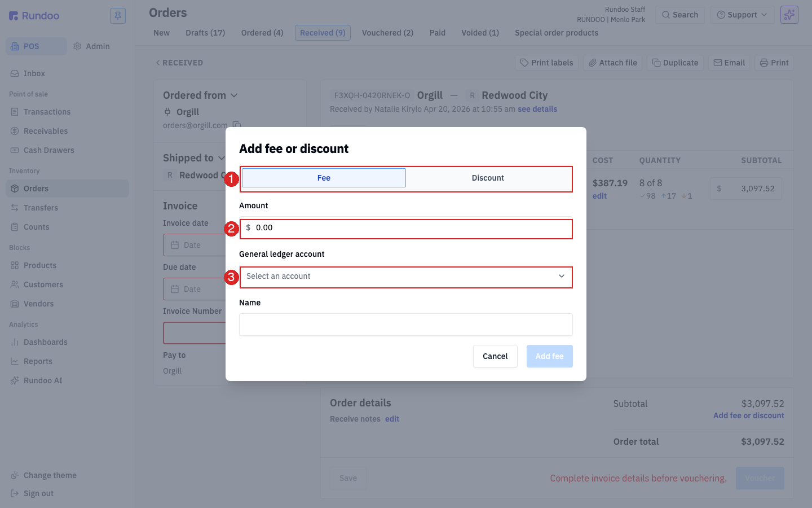Click the Add fee button
This screenshot has width=812, height=508.
tap(550, 356)
